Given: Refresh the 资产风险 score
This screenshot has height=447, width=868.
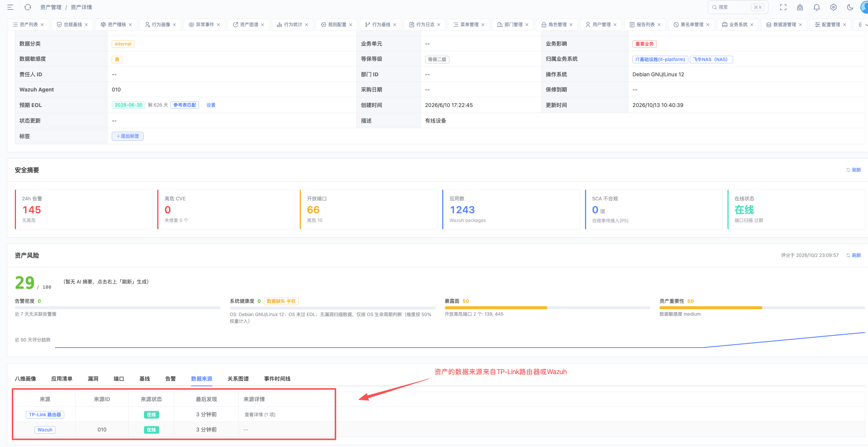Looking at the screenshot, I should click(x=854, y=255).
